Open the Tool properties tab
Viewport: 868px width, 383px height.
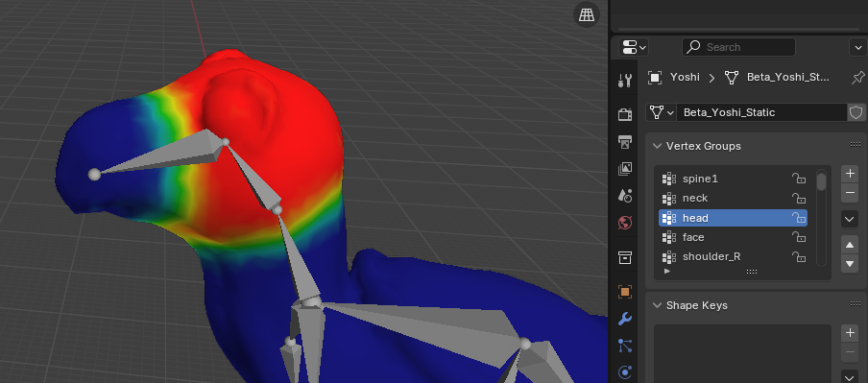625,81
